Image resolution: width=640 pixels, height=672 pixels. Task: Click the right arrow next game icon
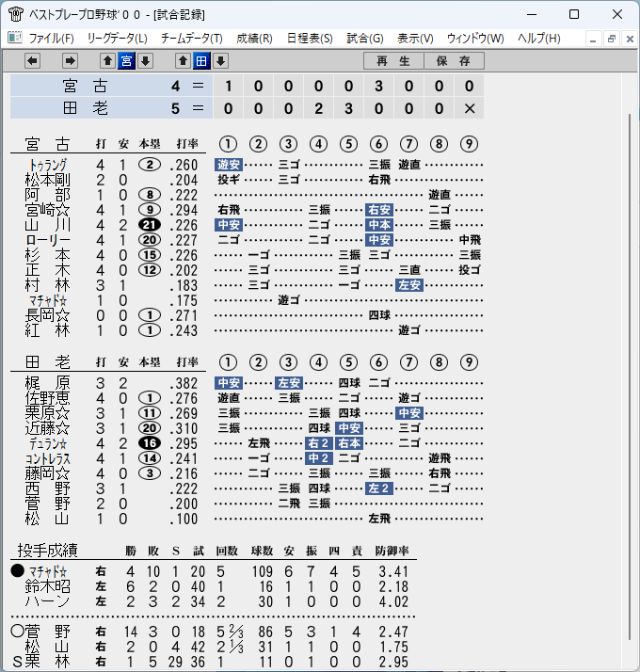pyautogui.click(x=70, y=61)
